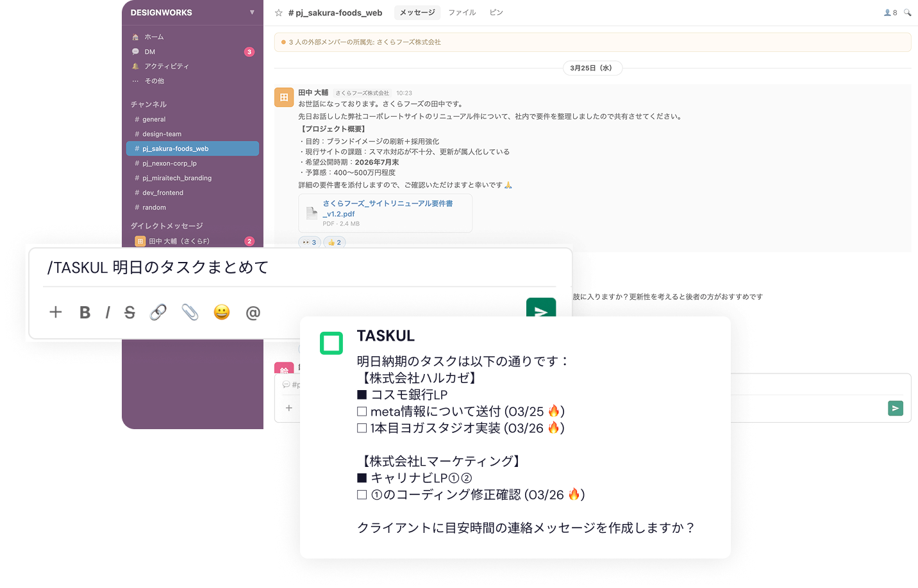This screenshot has width=918, height=588.
Task: Mark 1本目ヨガスタジオ実装 as done
Action: (x=362, y=427)
